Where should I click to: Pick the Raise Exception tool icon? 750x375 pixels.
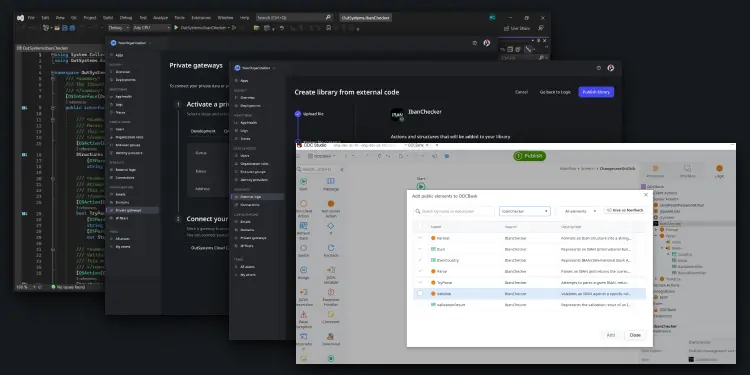pos(303,314)
